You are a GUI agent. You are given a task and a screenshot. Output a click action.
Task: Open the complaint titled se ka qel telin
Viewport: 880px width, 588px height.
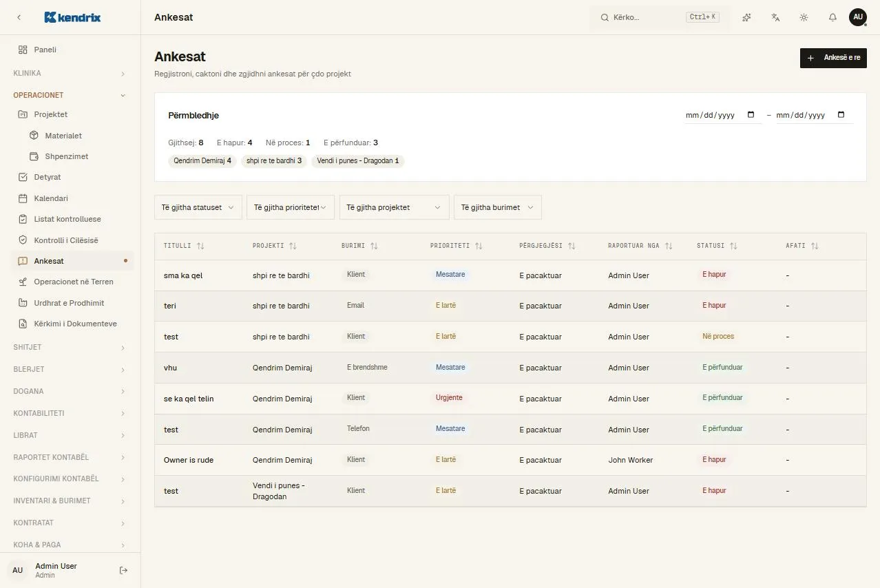189,399
